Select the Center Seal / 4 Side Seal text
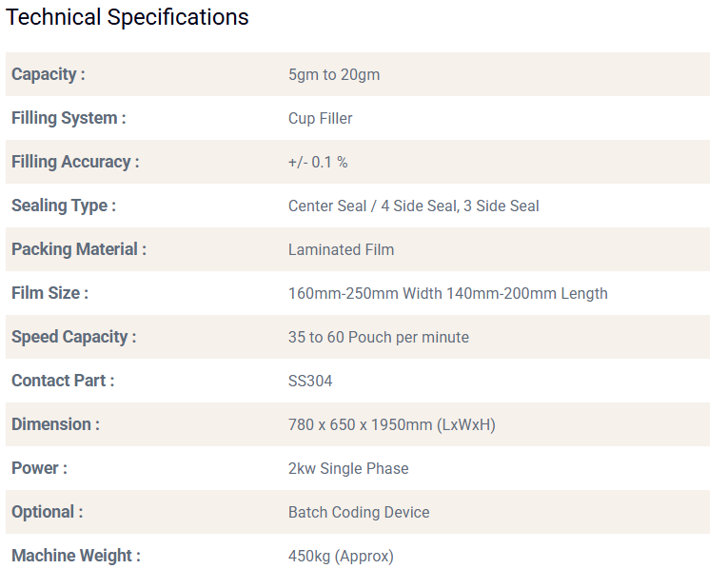This screenshot has width=728, height=569. 373,206
